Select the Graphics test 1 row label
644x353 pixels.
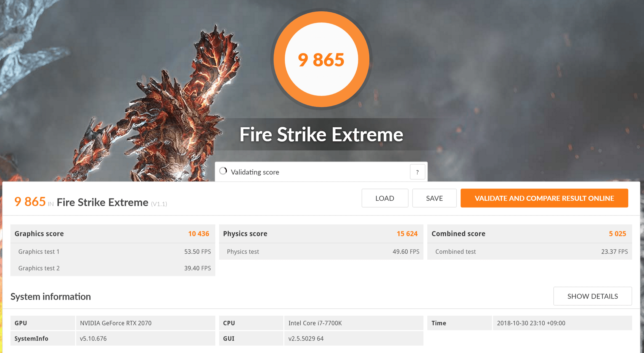[x=39, y=252]
